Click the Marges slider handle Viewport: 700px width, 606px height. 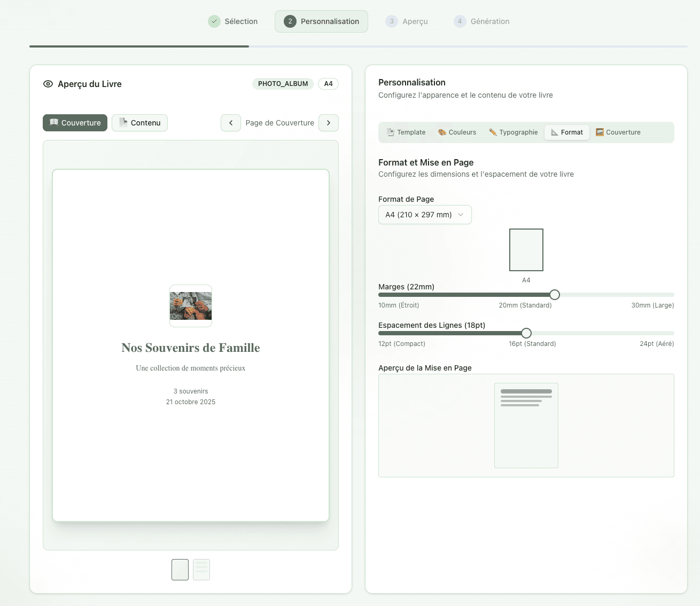[x=555, y=295]
